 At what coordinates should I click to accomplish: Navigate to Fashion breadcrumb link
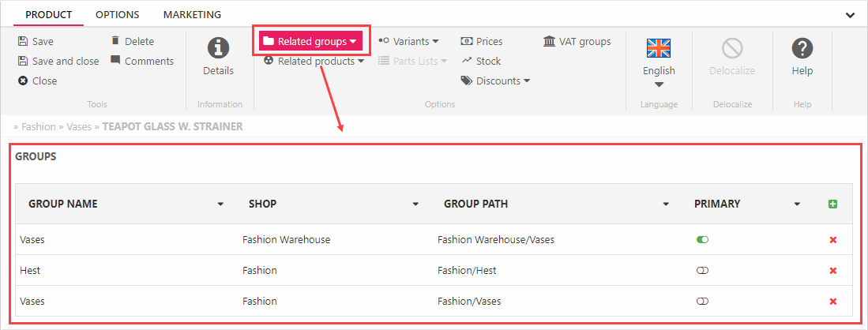pos(39,126)
